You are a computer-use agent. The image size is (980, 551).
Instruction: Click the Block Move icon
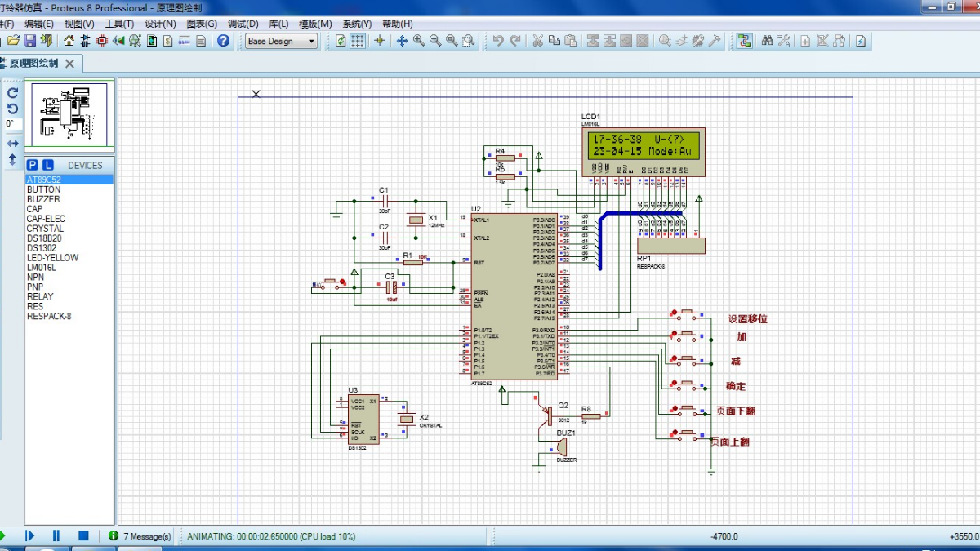point(609,41)
